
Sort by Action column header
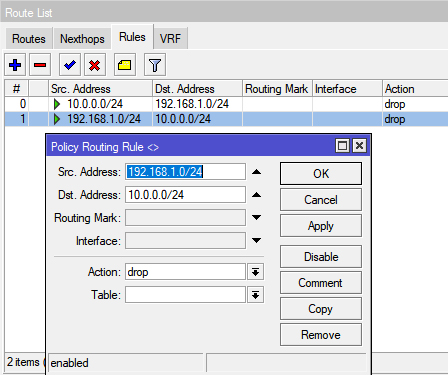point(415,89)
